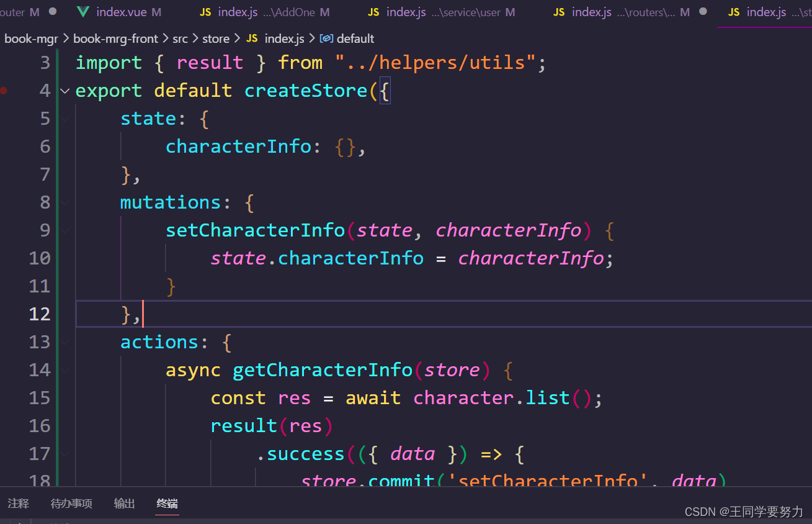
Task: Click unsaved dot on the partially visible outer tab
Action: pyautogui.click(x=53, y=12)
